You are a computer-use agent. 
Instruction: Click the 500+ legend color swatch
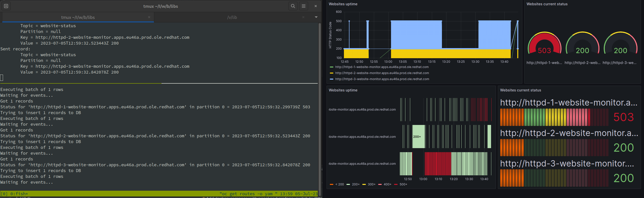coord(396,184)
